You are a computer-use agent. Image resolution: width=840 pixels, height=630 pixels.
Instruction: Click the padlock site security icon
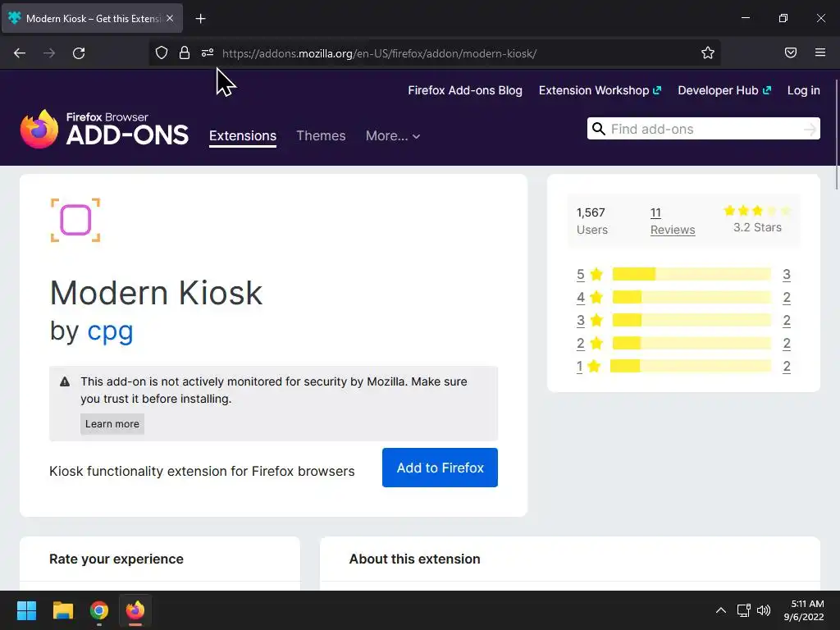pyautogui.click(x=185, y=52)
